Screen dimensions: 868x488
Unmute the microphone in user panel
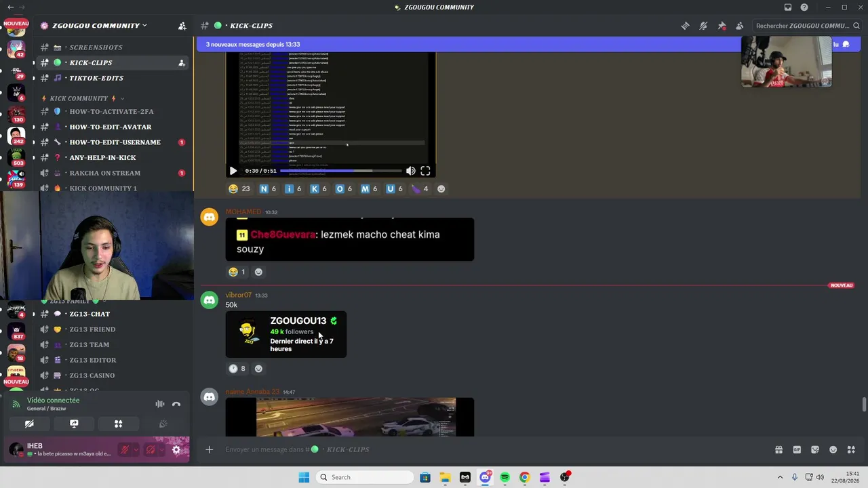pyautogui.click(x=125, y=449)
